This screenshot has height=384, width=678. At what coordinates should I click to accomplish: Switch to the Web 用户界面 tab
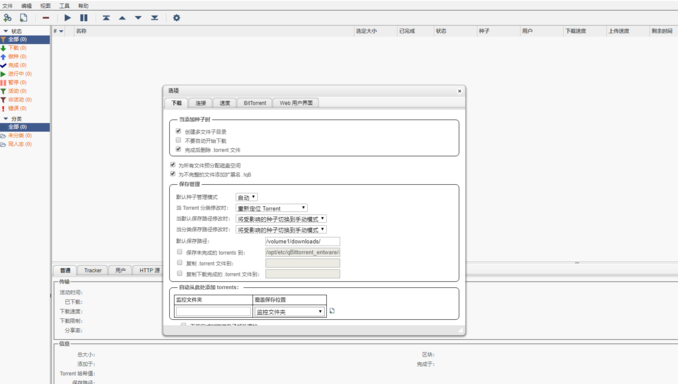(296, 103)
